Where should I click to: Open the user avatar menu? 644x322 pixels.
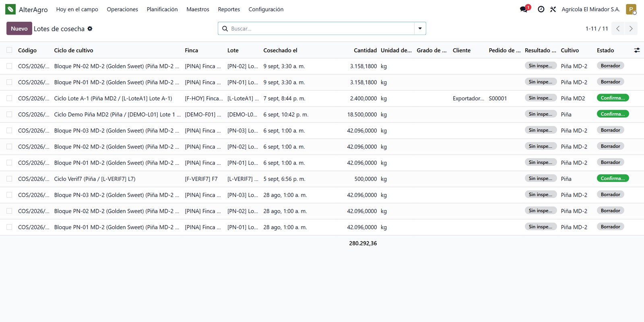tap(631, 9)
